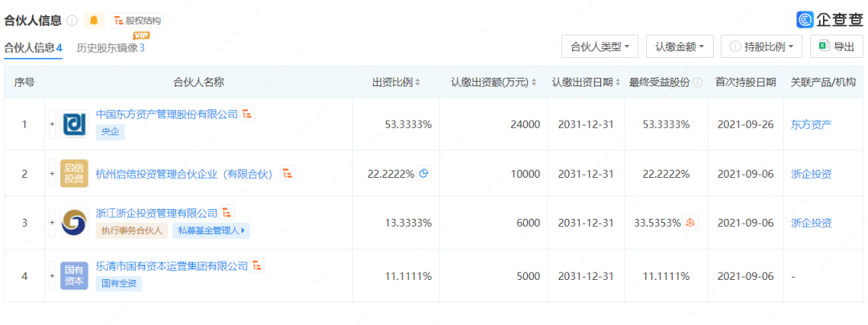
Task: Open 乐清市国有资本运营集团有限公司 link
Action: [172, 266]
